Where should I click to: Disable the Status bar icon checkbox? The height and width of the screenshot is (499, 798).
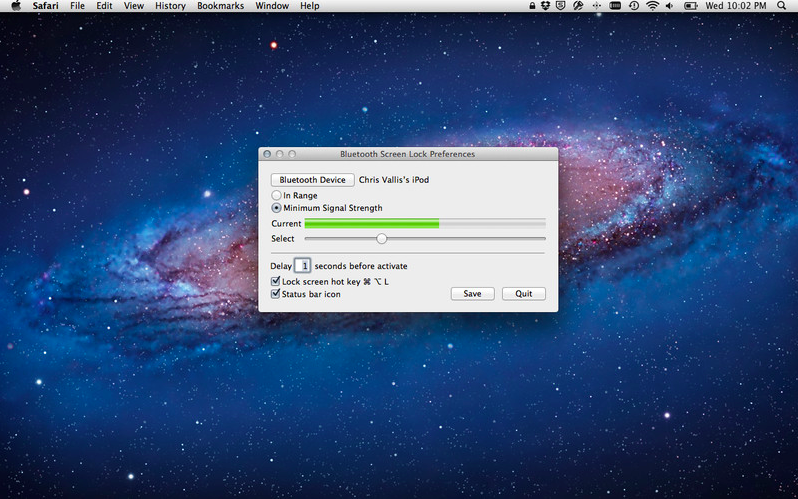[x=276, y=294]
